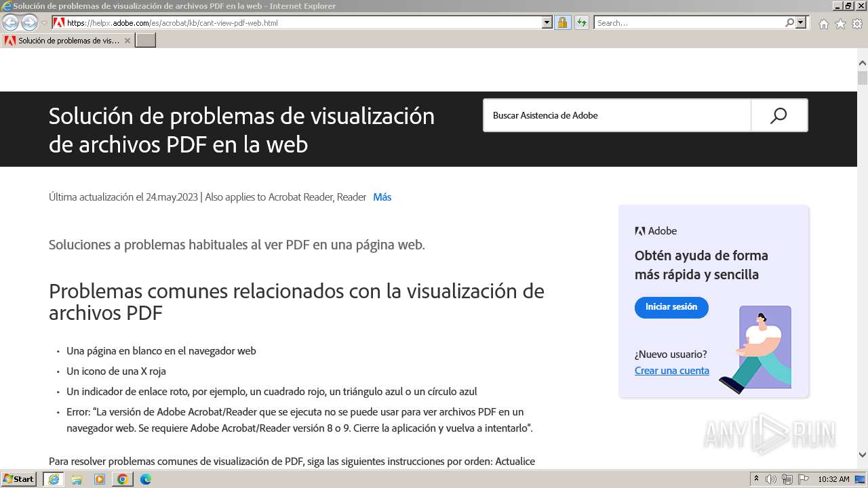This screenshot has height=488, width=868.
Task: Click the network tray icon
Action: tap(787, 479)
